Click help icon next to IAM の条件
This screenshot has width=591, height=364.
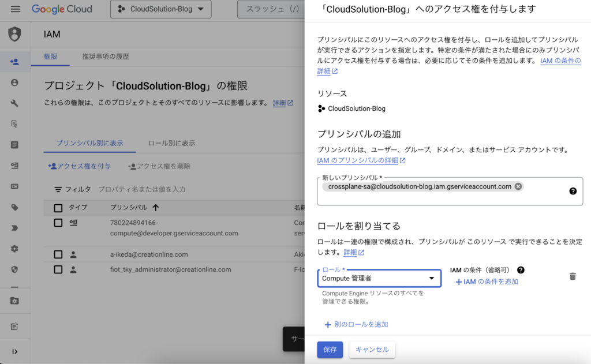[x=521, y=270]
